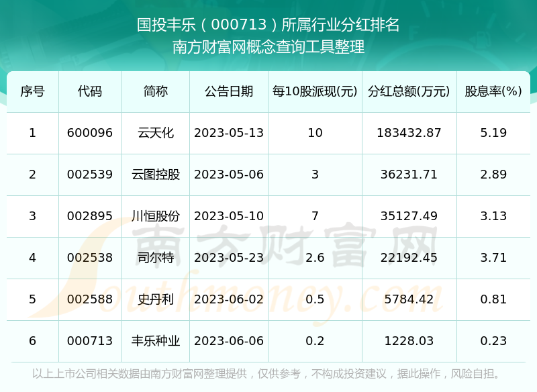The width and height of the screenshot is (537, 392).
Task: Click the subtitle 南方财富网概念查询工具整理
Action: (x=268, y=47)
